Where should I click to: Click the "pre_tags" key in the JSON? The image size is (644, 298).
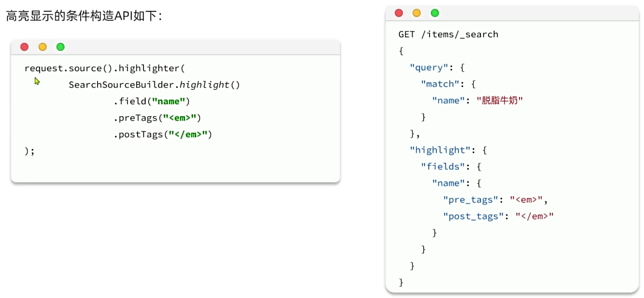point(470,200)
